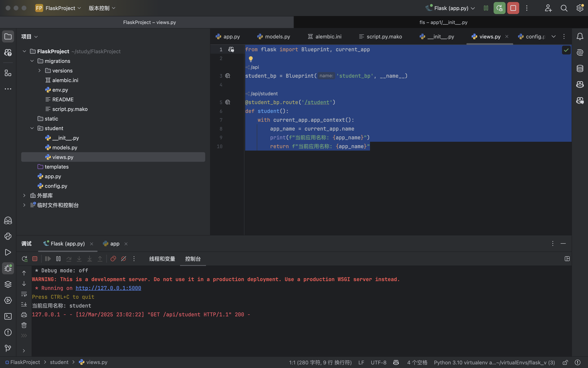Open the Database tool window
588x368 pixels.
pos(580,68)
